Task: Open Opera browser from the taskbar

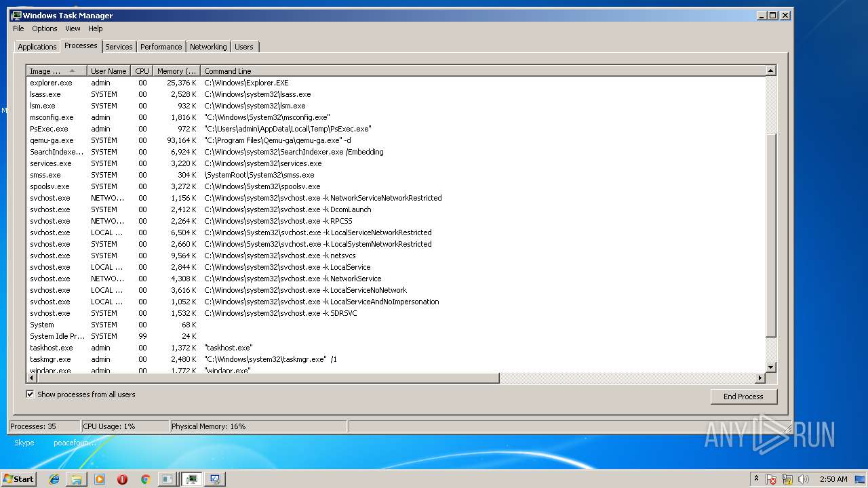Action: pyautogui.click(x=122, y=479)
